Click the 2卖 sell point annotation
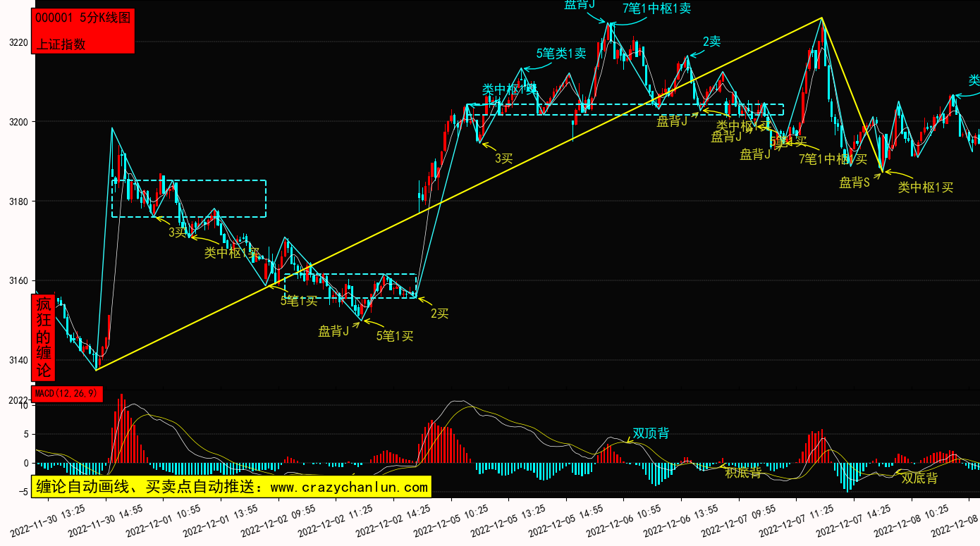 point(711,42)
